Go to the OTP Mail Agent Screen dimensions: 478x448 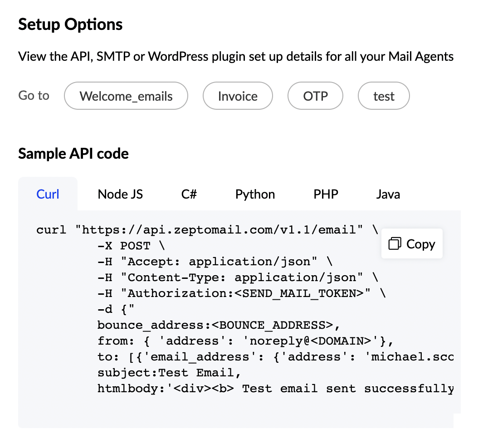pos(315,96)
